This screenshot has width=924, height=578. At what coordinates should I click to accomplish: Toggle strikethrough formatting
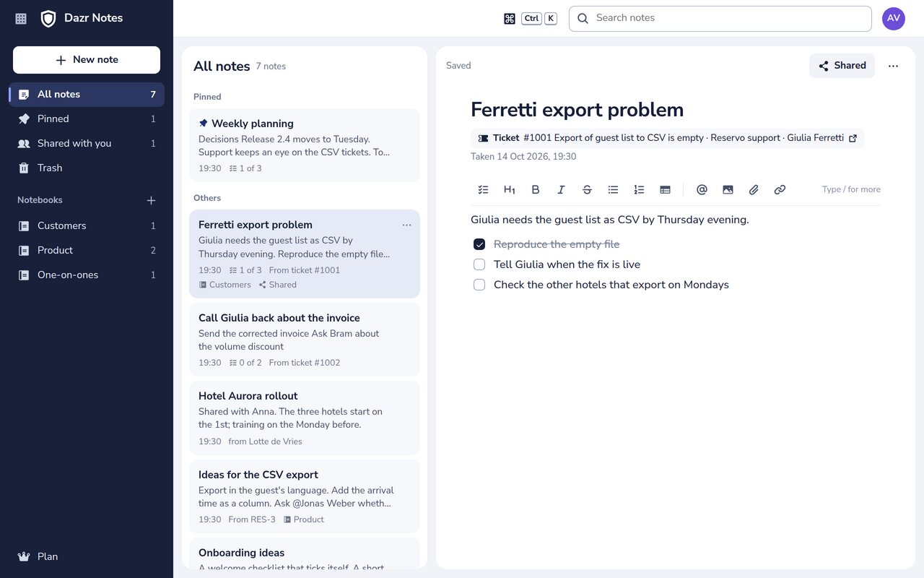[x=587, y=189]
